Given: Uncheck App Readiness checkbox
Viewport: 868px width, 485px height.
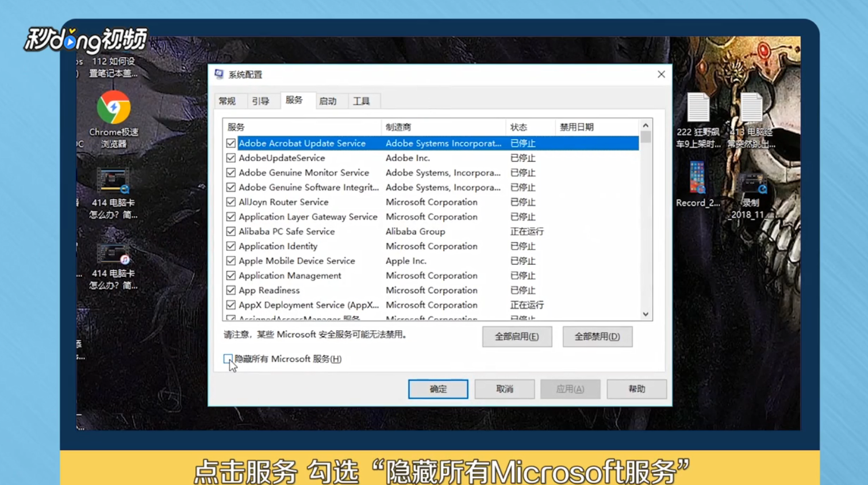Looking at the screenshot, I should [231, 291].
